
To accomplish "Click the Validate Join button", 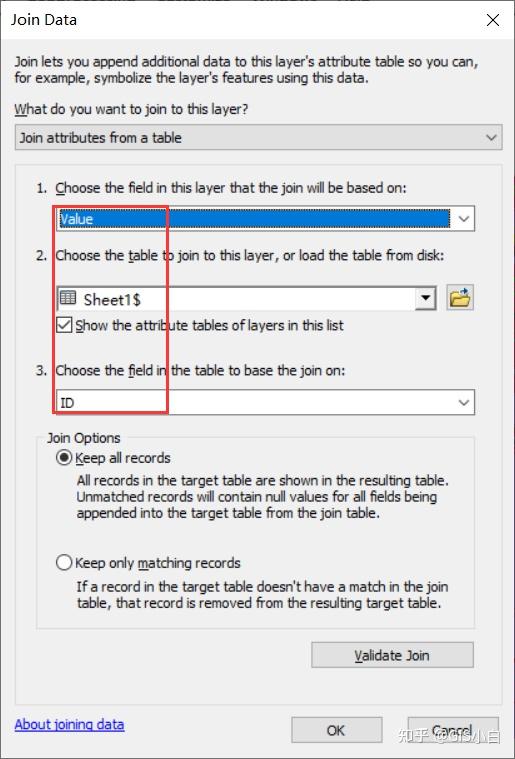I will click(x=392, y=655).
